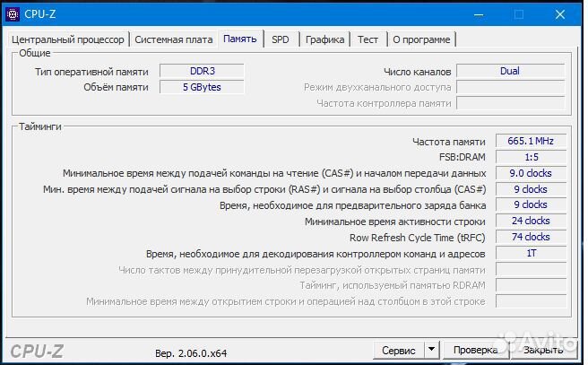Screen dimensions: 588x365
Task: Click the 9.0 clocks CAS latency value
Action: (531, 173)
